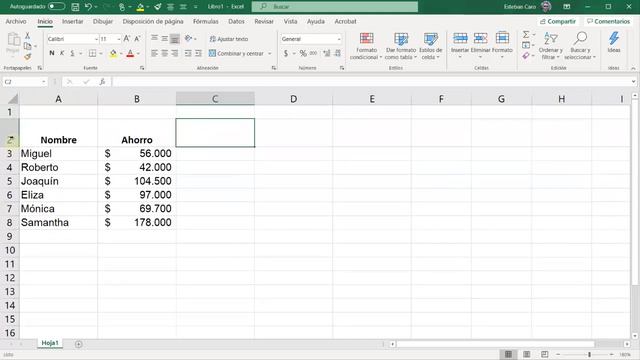Toggle Underline (S) formatting
The height and width of the screenshot is (360, 640).
click(72, 53)
